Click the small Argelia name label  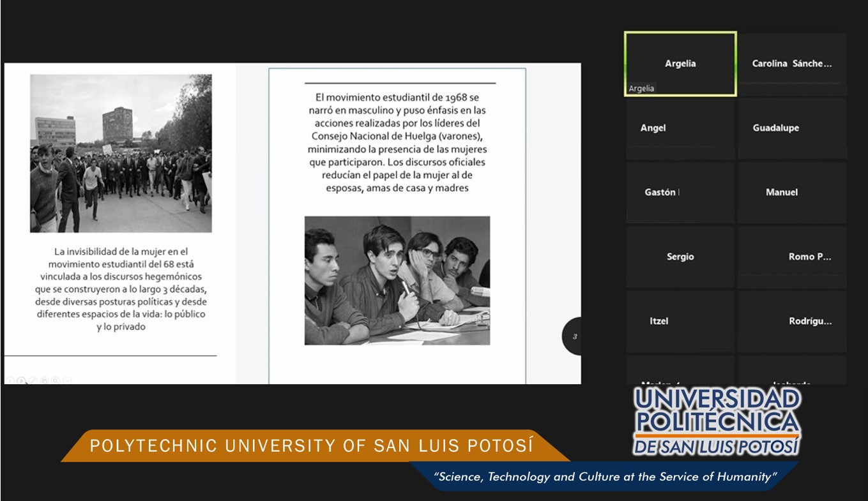[x=641, y=89]
